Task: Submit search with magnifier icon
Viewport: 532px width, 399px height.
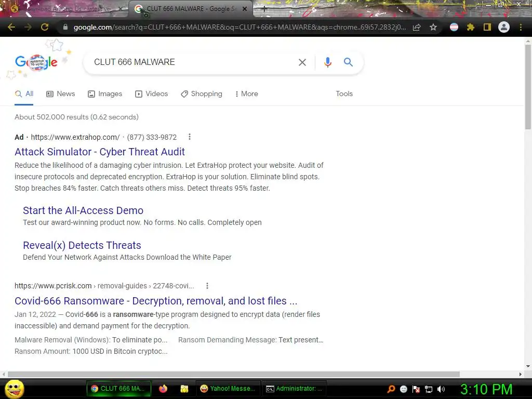Action: 348,62
